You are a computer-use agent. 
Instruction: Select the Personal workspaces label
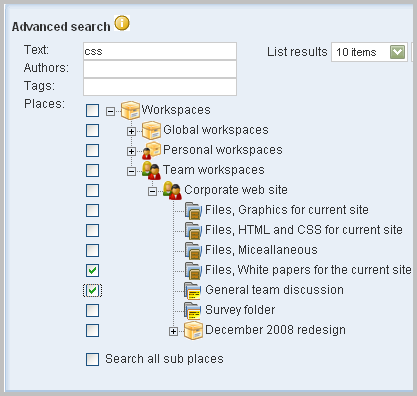[223, 150]
